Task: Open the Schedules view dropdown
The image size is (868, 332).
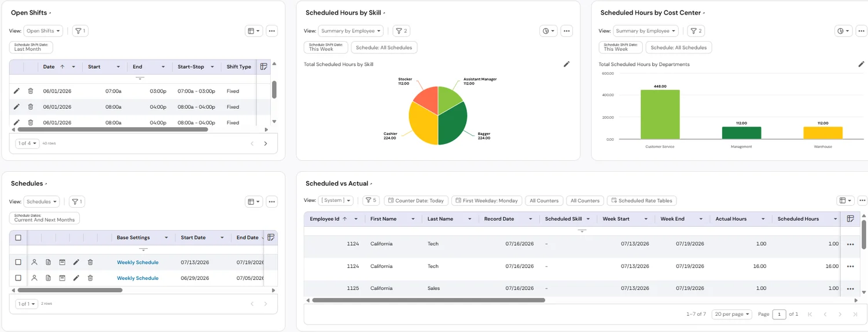Action: pos(42,202)
